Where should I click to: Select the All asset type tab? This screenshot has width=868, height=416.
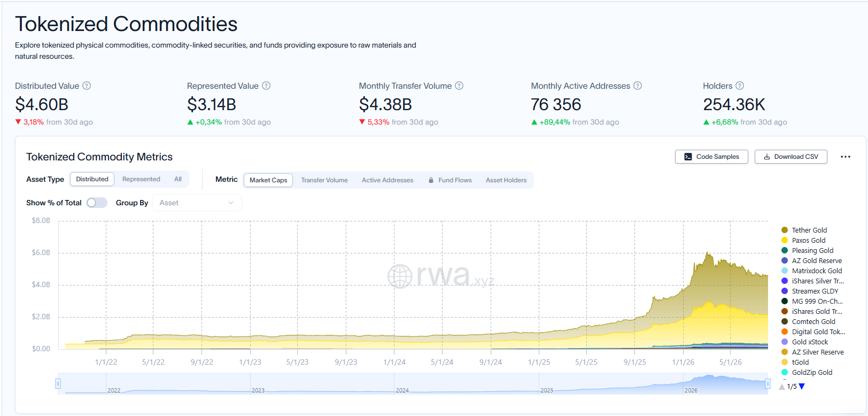coord(178,179)
